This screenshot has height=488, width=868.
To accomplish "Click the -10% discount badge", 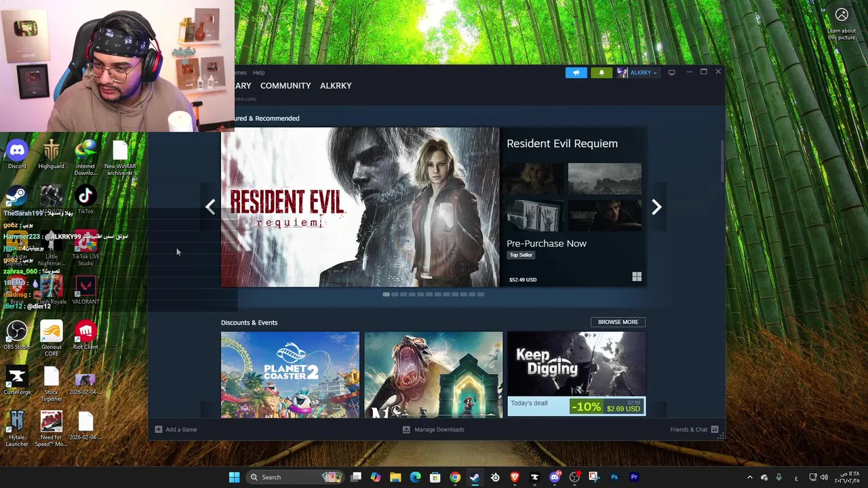I will (586, 407).
